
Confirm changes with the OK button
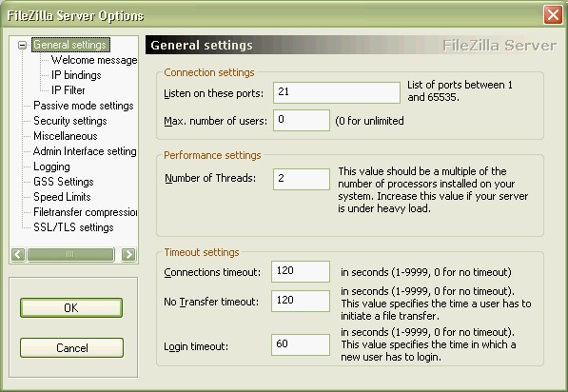click(x=71, y=308)
